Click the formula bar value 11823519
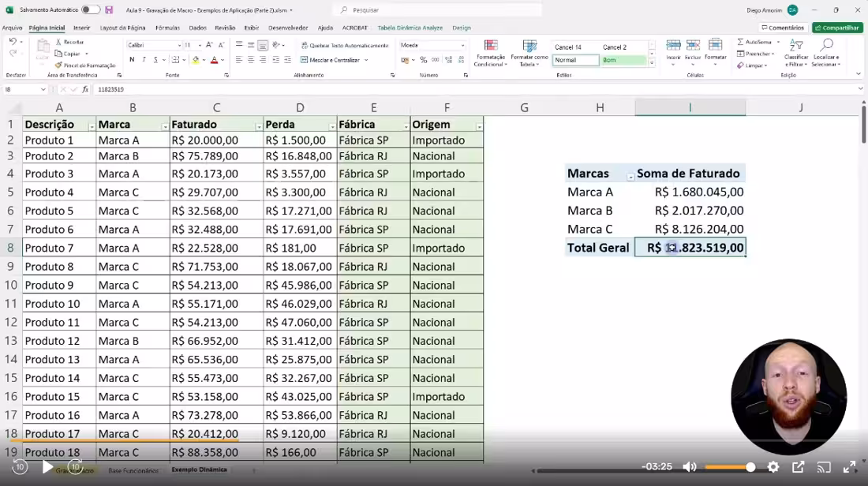Viewport: 868px width, 486px height. pos(110,89)
